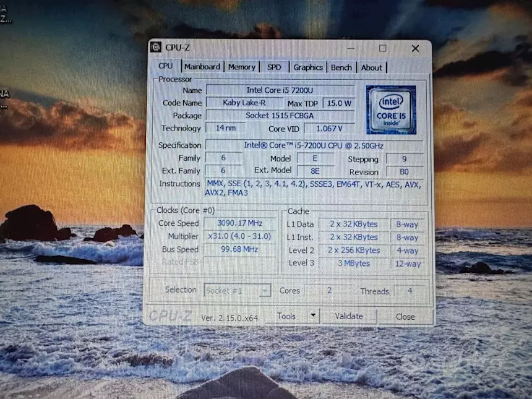This screenshot has height=399, width=532.
Task: Click the Instructions list MMX, SSE text
Action: [x=314, y=188]
